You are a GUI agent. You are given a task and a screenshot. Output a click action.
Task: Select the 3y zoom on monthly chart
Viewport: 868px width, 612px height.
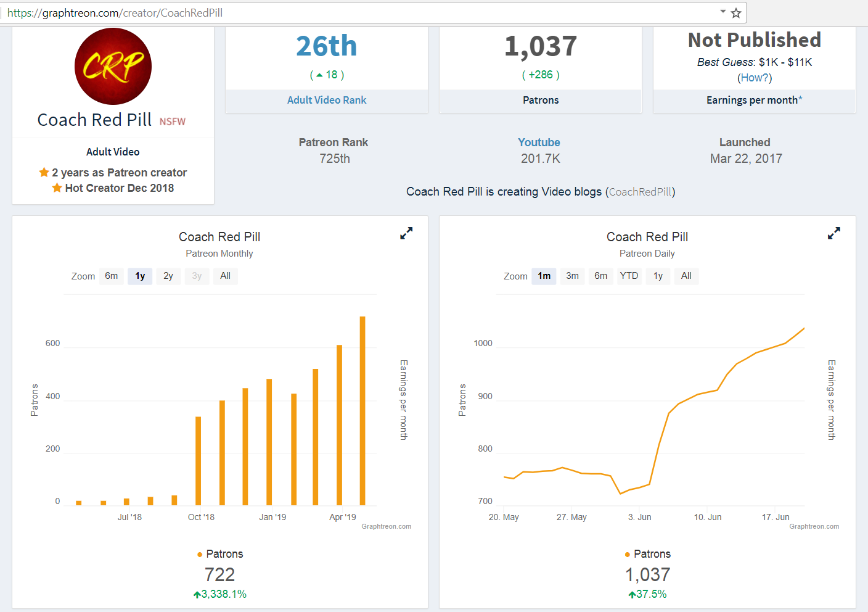pyautogui.click(x=197, y=276)
